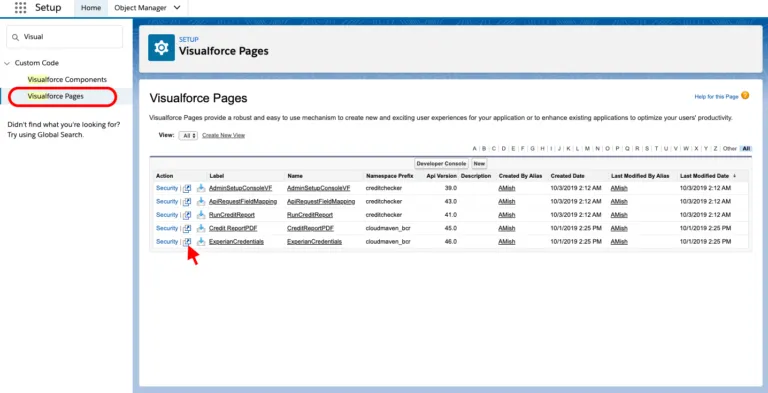
Task: Click Security link for RunCreditReport
Action: pos(167,215)
